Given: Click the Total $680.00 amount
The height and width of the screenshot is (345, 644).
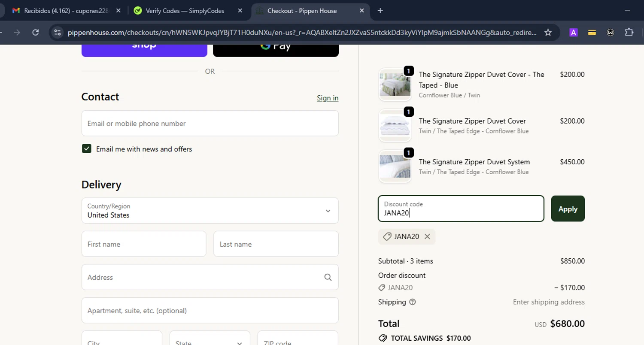Looking at the screenshot, I should click(x=568, y=324).
